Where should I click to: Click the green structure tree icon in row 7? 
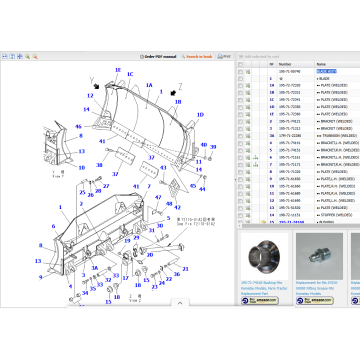[x=256, y=165]
